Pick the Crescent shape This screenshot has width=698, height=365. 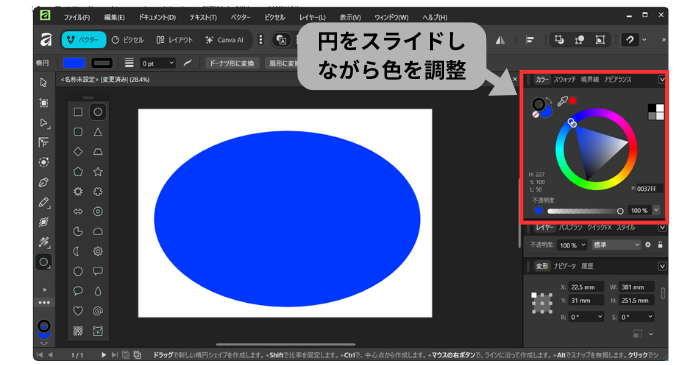click(77, 251)
